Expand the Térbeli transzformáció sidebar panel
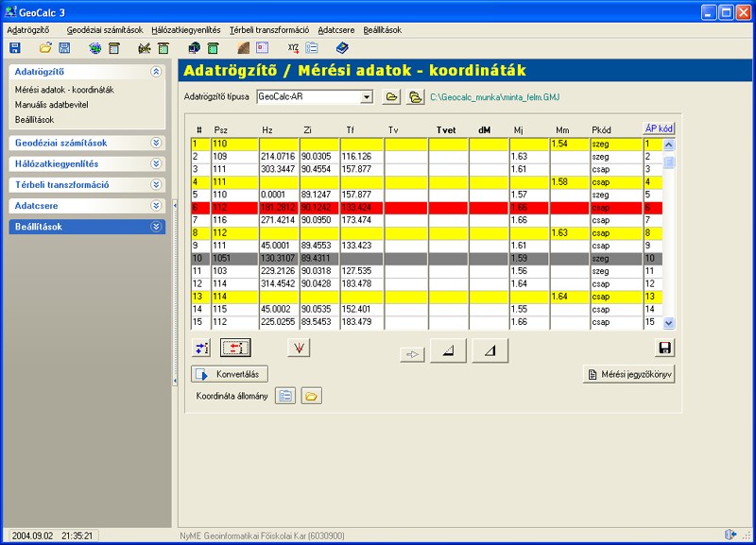 155,184
